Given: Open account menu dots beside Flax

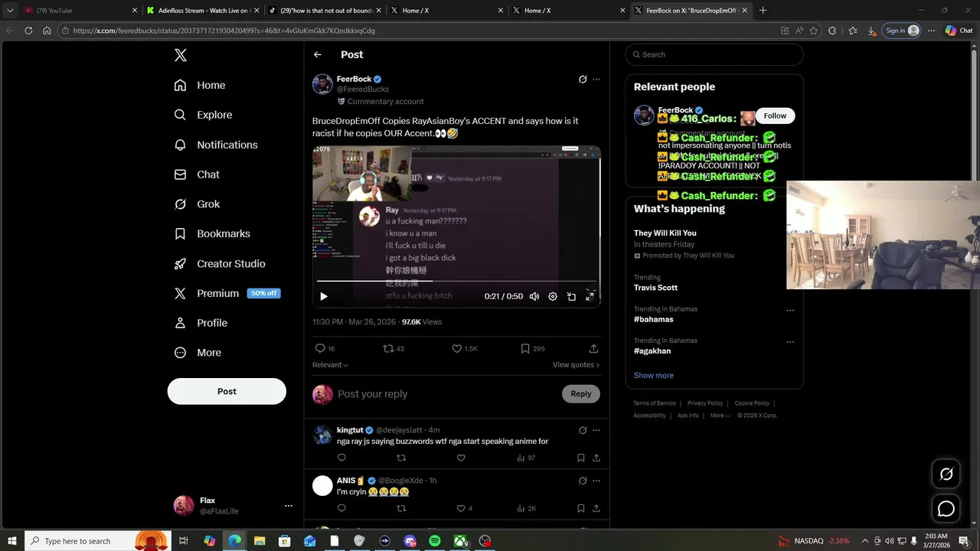Looking at the screenshot, I should 289,506.
